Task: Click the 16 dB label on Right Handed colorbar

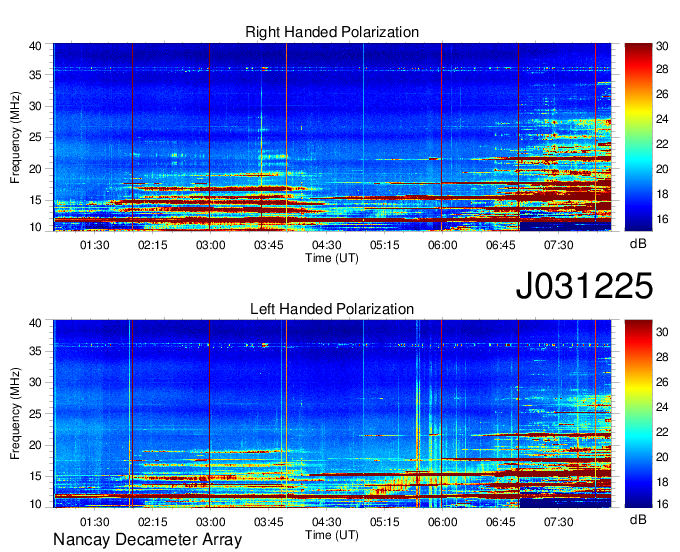Action: point(662,219)
